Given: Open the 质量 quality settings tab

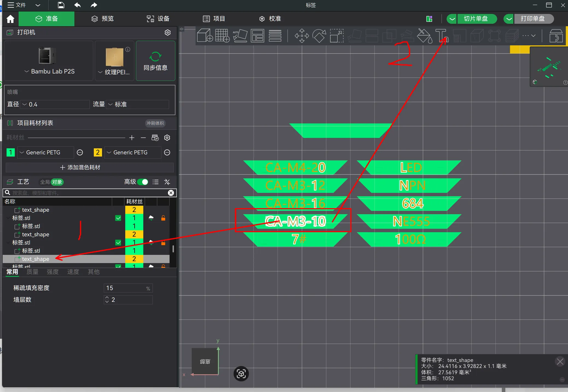Looking at the screenshot, I should (33, 272).
